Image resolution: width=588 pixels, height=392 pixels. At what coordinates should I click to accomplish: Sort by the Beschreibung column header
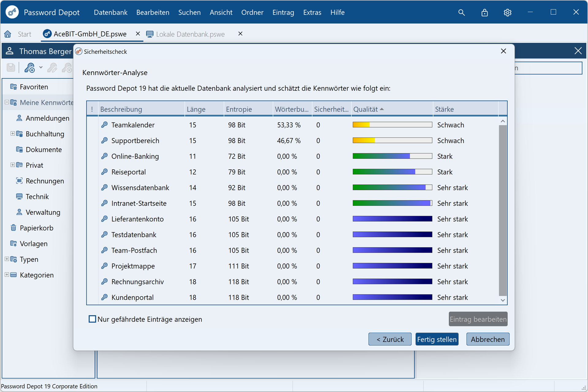141,109
